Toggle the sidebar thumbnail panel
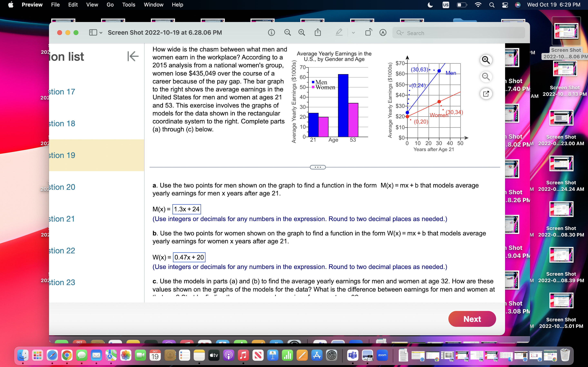588x367 pixels. tap(93, 32)
